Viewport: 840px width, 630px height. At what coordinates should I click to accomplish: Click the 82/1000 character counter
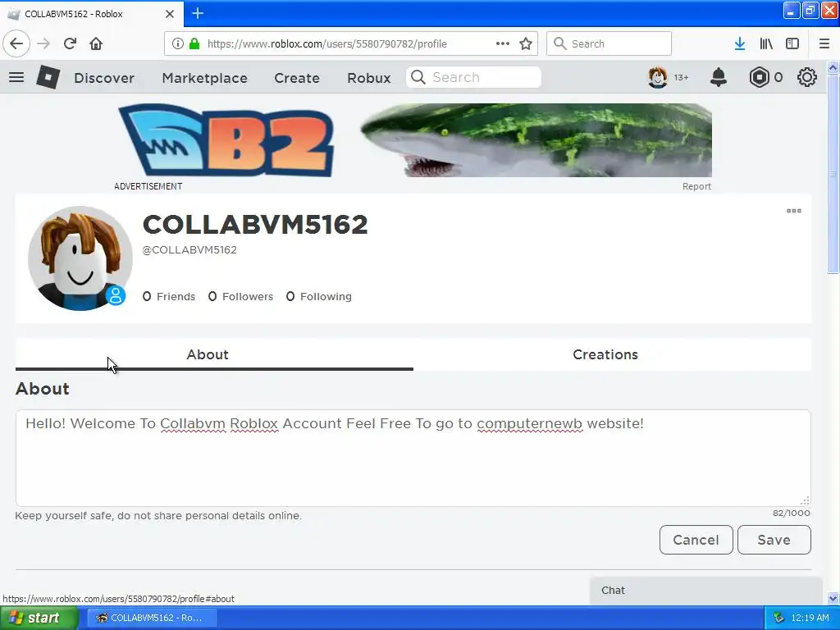pyautogui.click(x=792, y=513)
